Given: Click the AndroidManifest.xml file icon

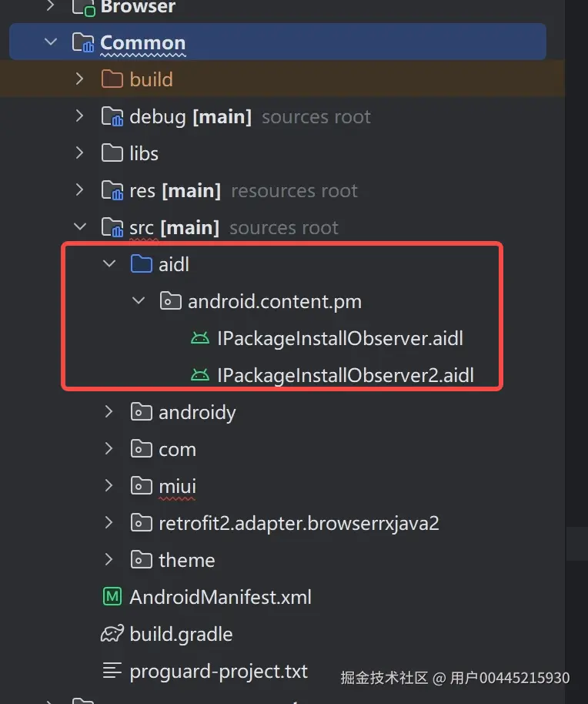Looking at the screenshot, I should point(112,597).
